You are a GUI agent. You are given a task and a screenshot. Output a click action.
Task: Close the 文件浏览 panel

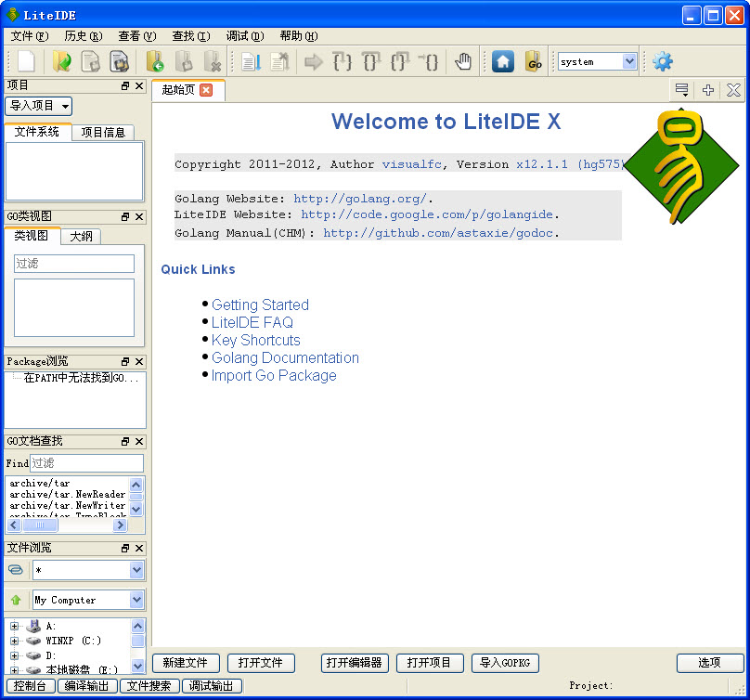pyautogui.click(x=139, y=548)
